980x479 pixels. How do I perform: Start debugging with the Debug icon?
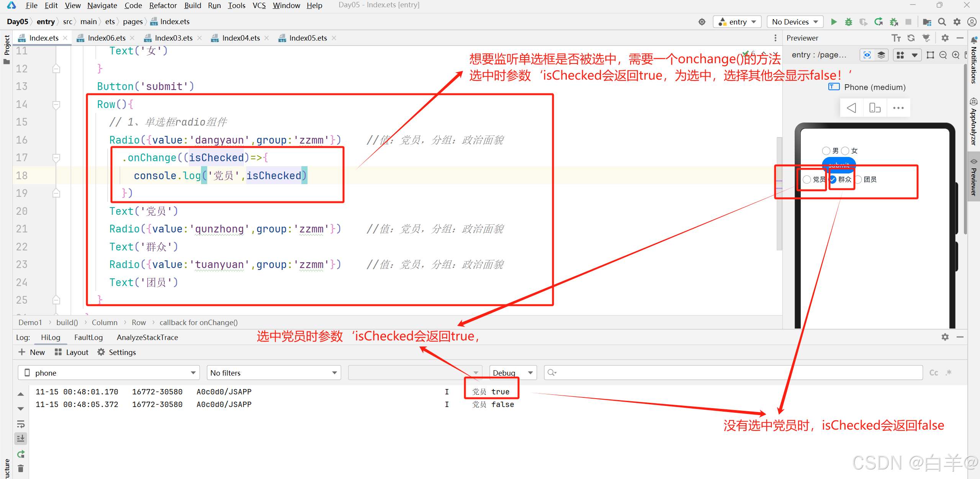click(x=848, y=21)
